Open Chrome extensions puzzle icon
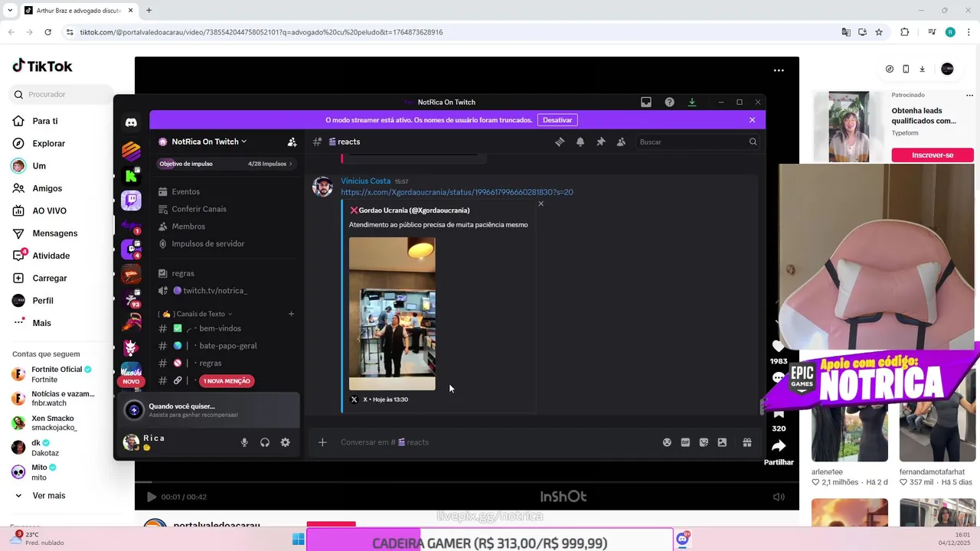980x551 pixels. [x=904, y=32]
